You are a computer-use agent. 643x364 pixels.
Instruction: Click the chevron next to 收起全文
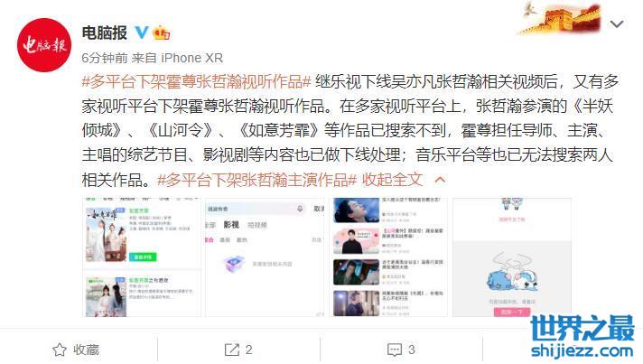click(x=440, y=180)
